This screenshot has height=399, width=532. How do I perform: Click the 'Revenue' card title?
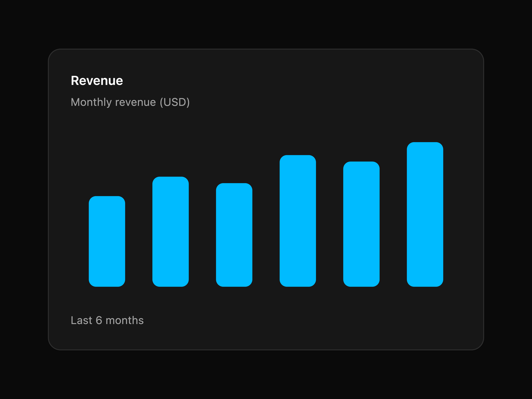(97, 81)
